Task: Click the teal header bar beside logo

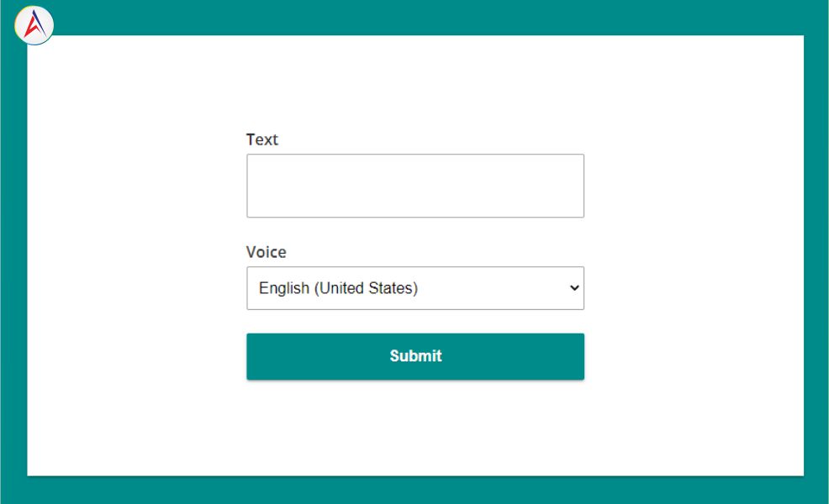Action: click(x=420, y=17)
